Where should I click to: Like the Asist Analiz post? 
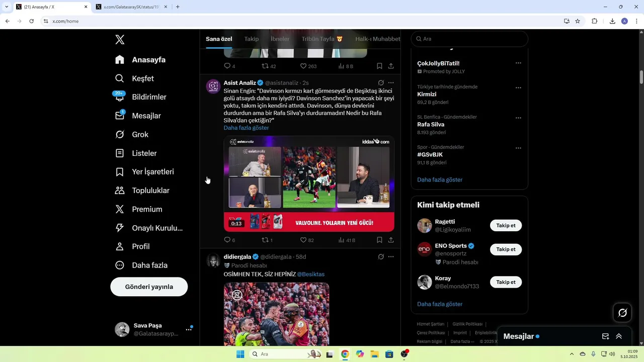[307, 240]
